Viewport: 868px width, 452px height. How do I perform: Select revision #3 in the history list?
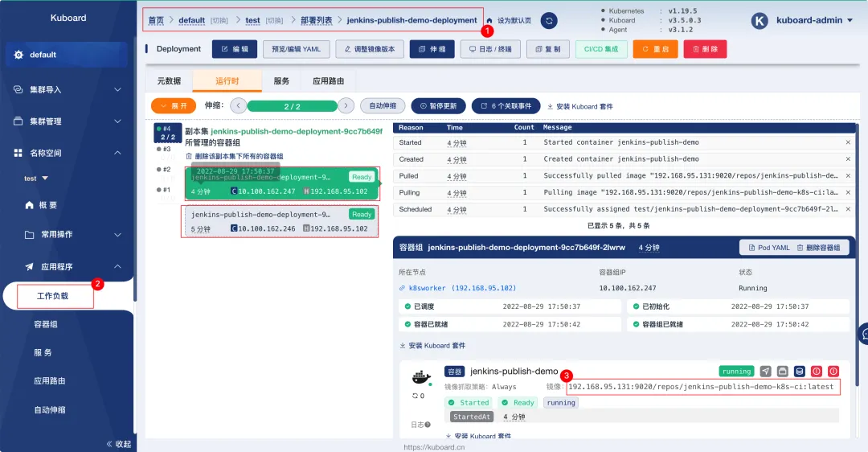pyautogui.click(x=164, y=149)
